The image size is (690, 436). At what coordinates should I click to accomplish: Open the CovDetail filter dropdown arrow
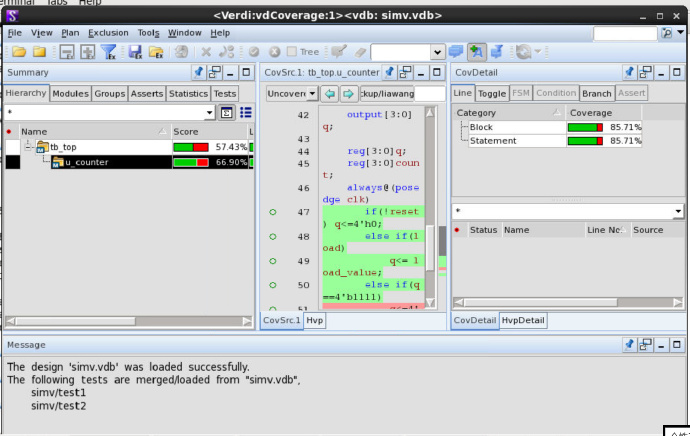pos(678,212)
